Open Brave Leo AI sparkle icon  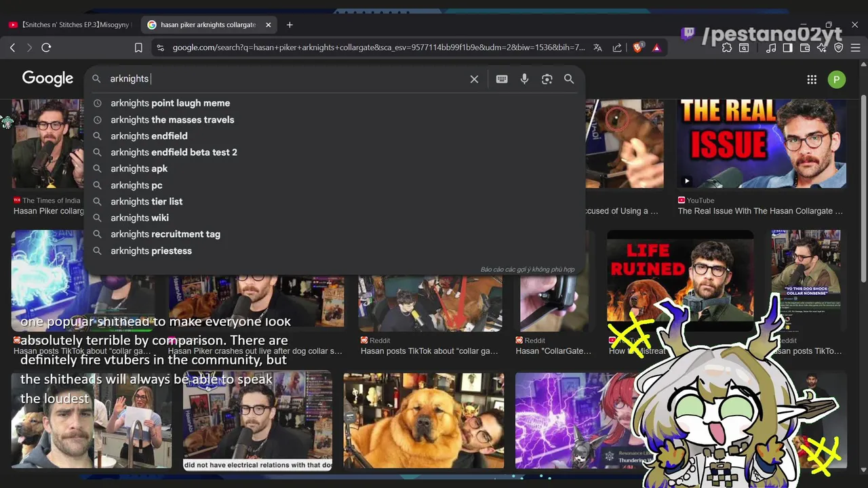822,47
